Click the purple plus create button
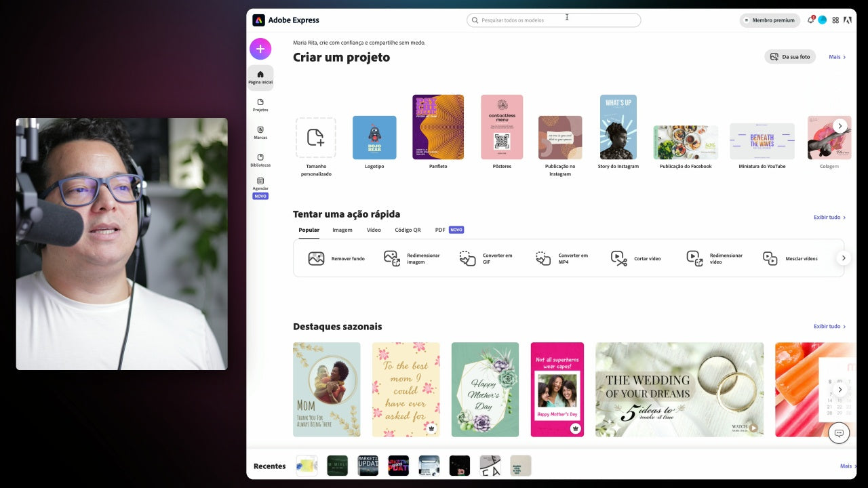 (260, 49)
